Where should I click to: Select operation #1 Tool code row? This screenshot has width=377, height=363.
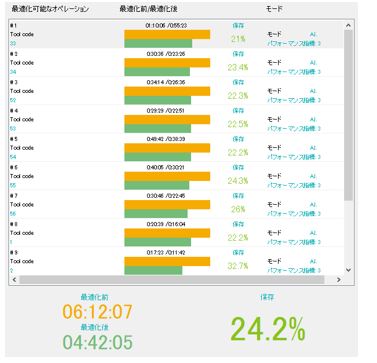point(176,34)
